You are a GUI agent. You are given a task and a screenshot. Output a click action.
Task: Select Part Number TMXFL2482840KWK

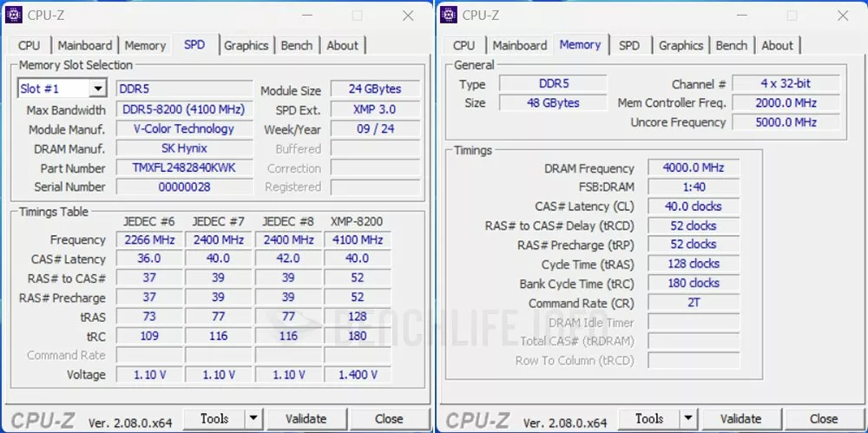tap(184, 167)
